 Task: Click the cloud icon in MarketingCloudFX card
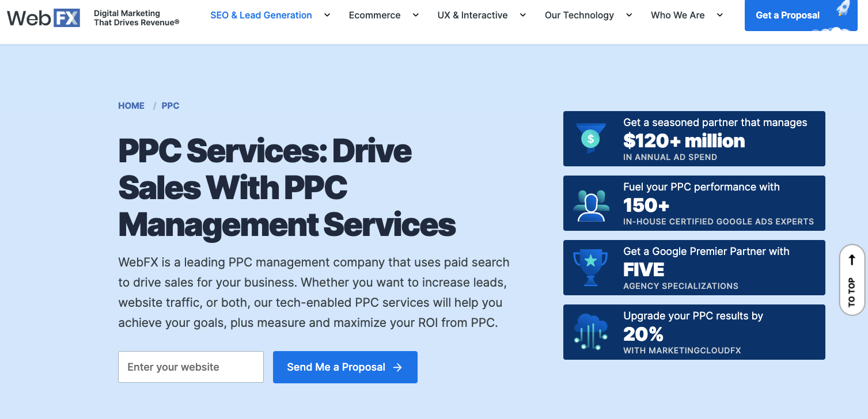tap(591, 332)
